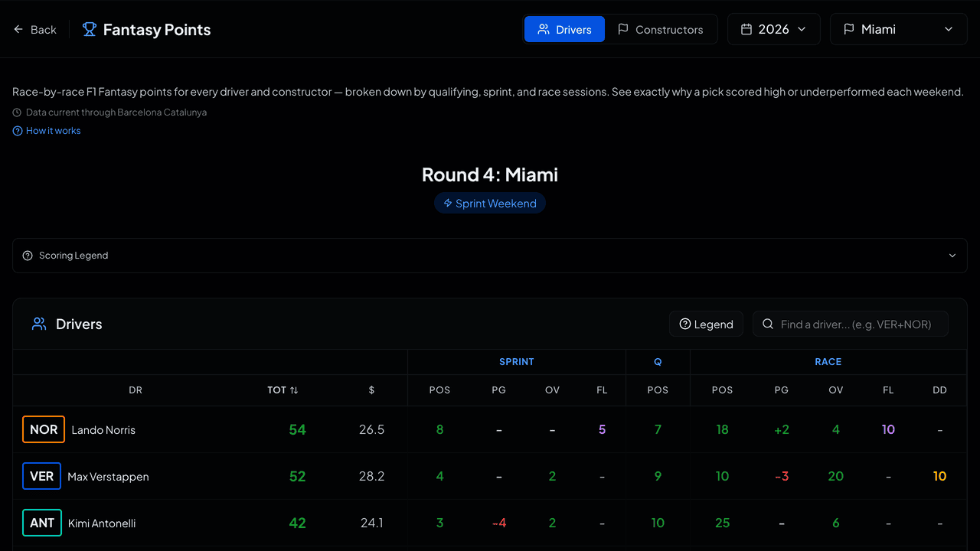Click Norris price 26.5
This screenshot has height=551, width=980.
pyautogui.click(x=371, y=430)
